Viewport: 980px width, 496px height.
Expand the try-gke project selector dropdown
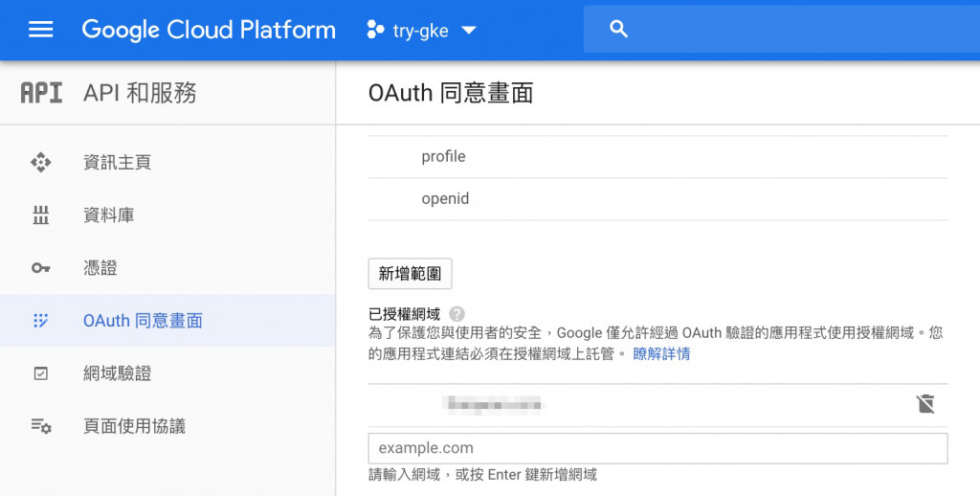coord(469,30)
